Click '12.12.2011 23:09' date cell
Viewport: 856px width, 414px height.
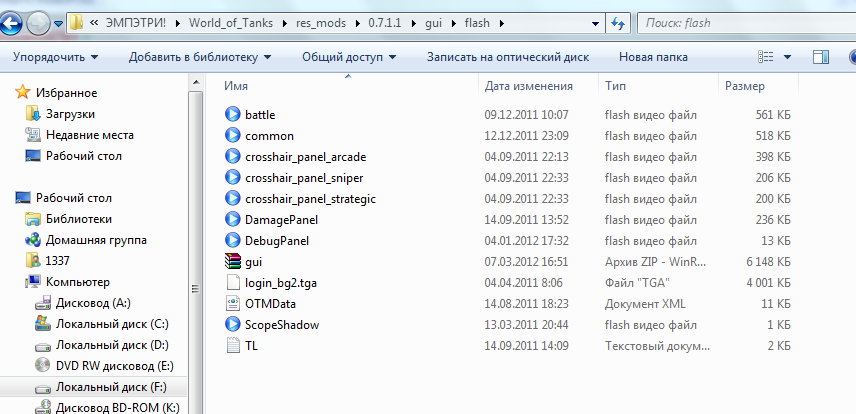click(x=526, y=136)
